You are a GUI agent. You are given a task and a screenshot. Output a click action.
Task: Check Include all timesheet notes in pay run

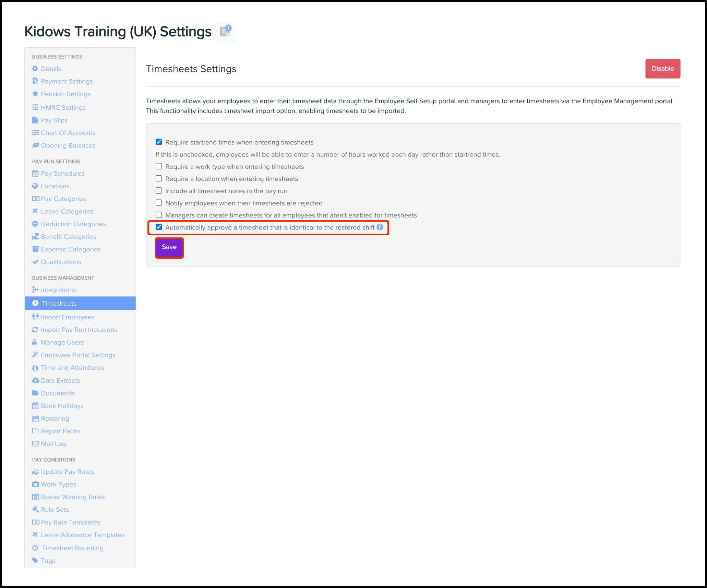(159, 191)
